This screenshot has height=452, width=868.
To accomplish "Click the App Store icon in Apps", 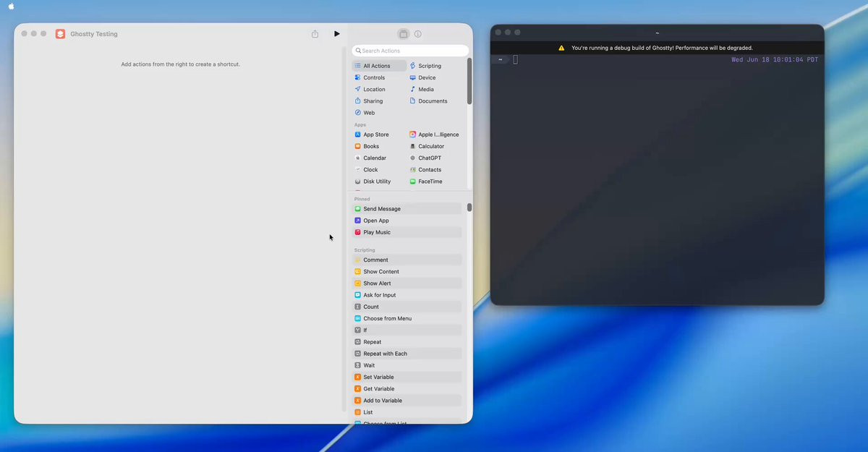I will 357,135.
